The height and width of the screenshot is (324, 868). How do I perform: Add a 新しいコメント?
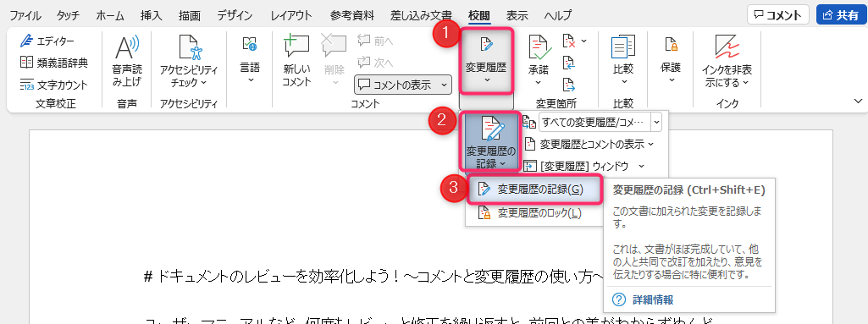click(x=296, y=61)
